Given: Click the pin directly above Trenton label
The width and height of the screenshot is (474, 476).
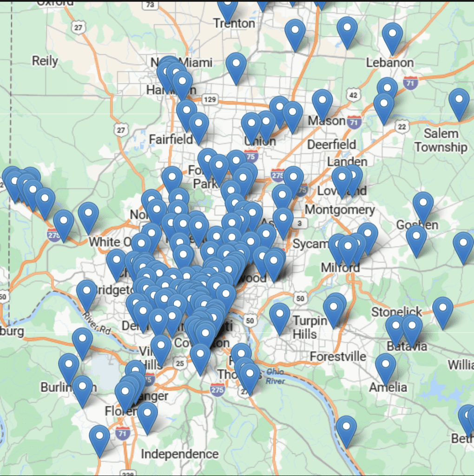Looking at the screenshot, I should pyautogui.click(x=228, y=8).
